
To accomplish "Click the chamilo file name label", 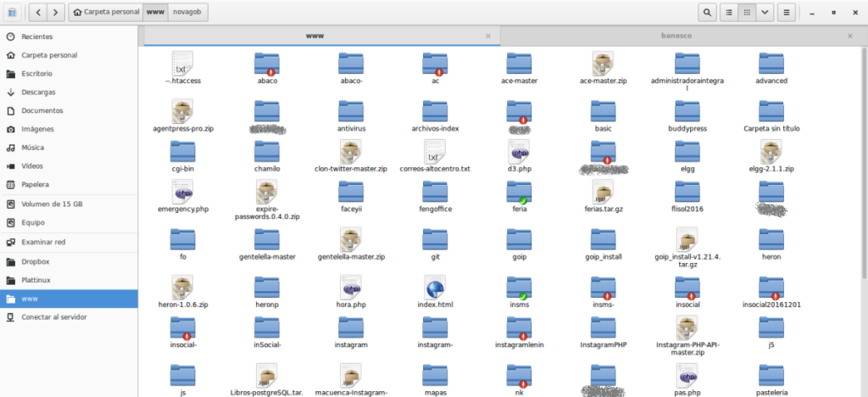I will click(x=267, y=169).
